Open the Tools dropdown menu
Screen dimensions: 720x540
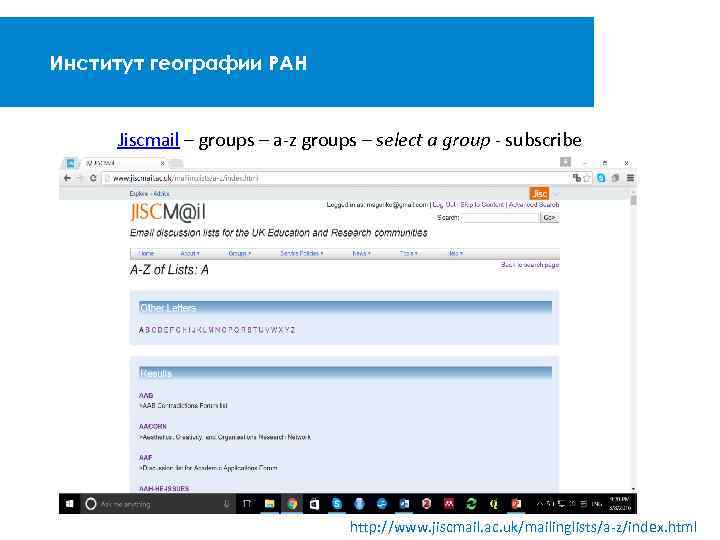(408, 253)
